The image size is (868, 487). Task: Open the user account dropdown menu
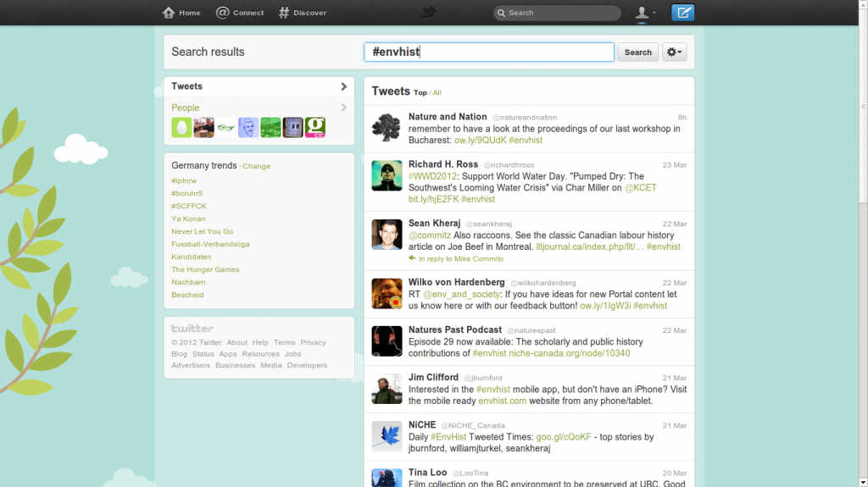click(x=645, y=12)
